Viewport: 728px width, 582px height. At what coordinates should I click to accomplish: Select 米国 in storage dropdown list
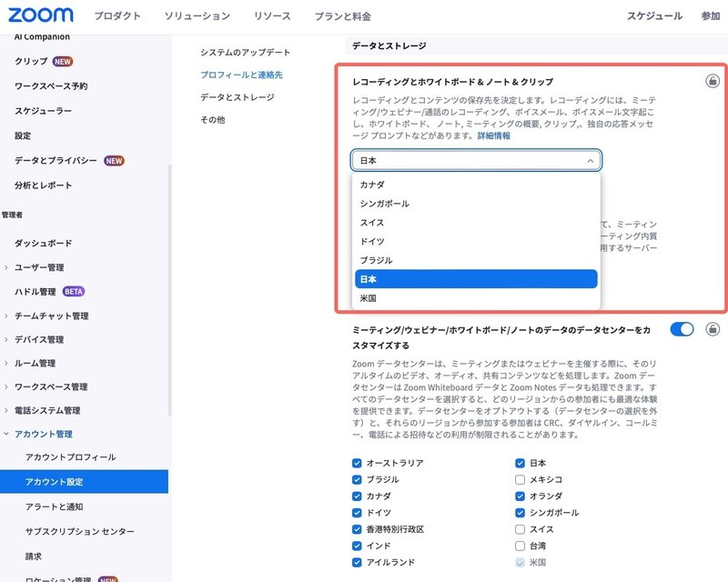(x=476, y=298)
